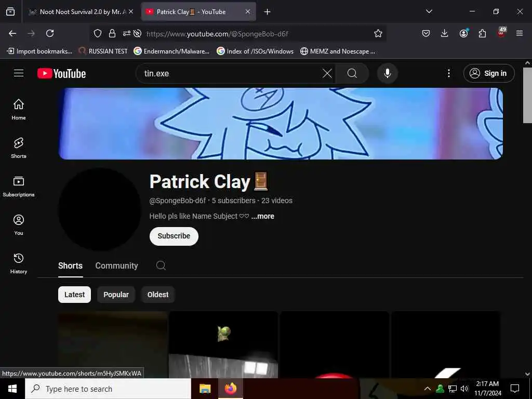Subscribe to Patrick Clay channel
This screenshot has height=399, width=532.
(174, 236)
